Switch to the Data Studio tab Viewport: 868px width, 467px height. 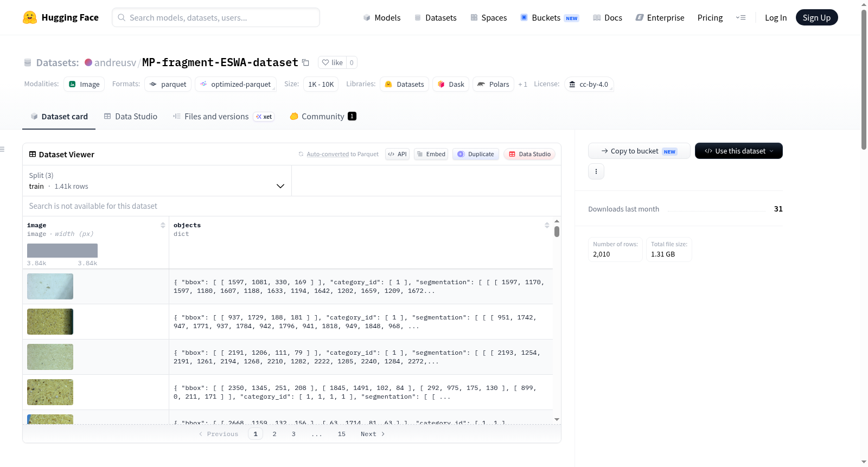(130, 116)
